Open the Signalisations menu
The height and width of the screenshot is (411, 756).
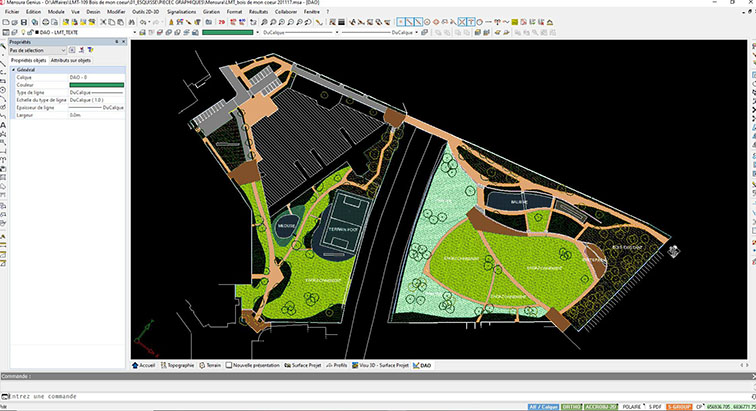(181, 11)
